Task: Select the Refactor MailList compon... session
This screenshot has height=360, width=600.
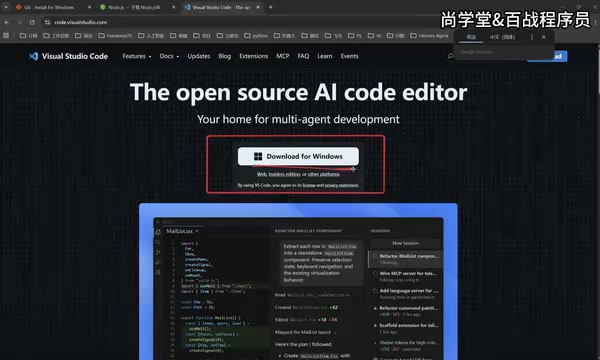Action: pyautogui.click(x=406, y=259)
